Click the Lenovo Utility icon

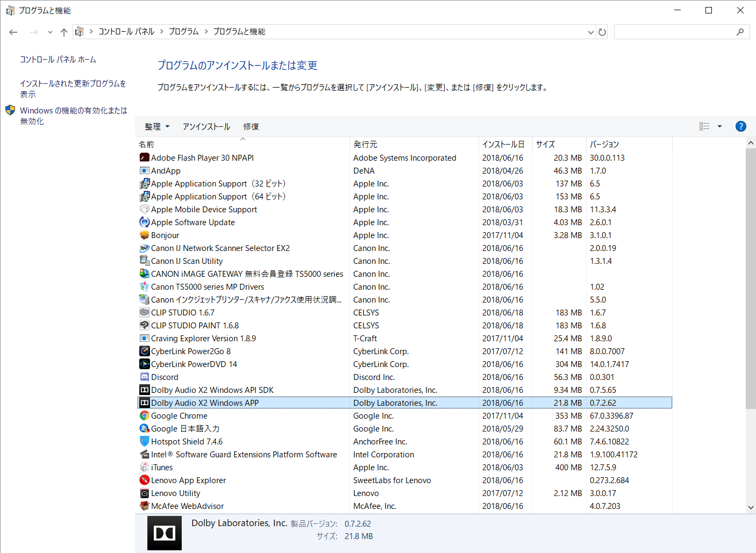[x=144, y=493]
